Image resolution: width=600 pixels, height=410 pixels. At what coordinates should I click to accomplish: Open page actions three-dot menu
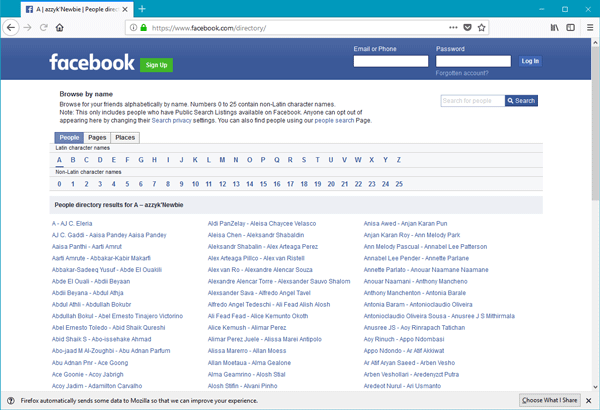(x=453, y=28)
